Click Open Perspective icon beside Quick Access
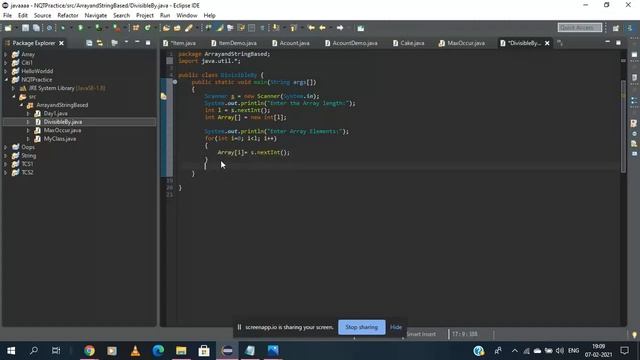 coord(616,28)
